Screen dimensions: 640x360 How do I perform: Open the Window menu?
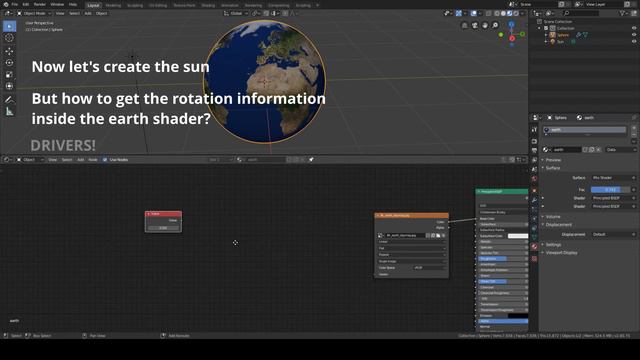pos(57,4)
